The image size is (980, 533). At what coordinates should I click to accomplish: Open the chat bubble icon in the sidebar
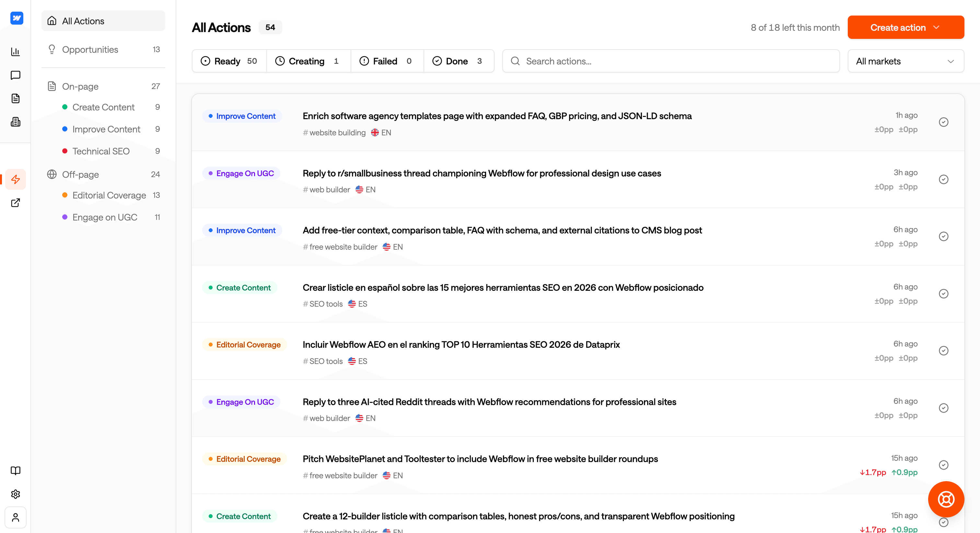point(16,75)
